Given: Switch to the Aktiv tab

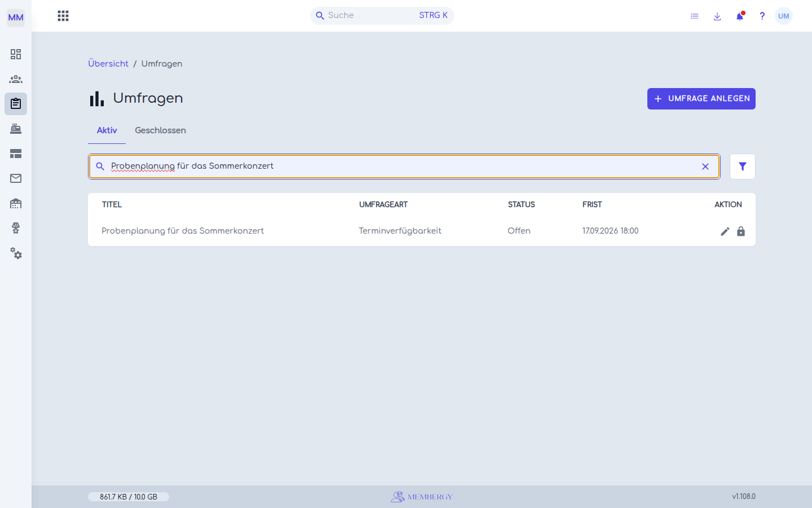Looking at the screenshot, I should pyautogui.click(x=107, y=130).
